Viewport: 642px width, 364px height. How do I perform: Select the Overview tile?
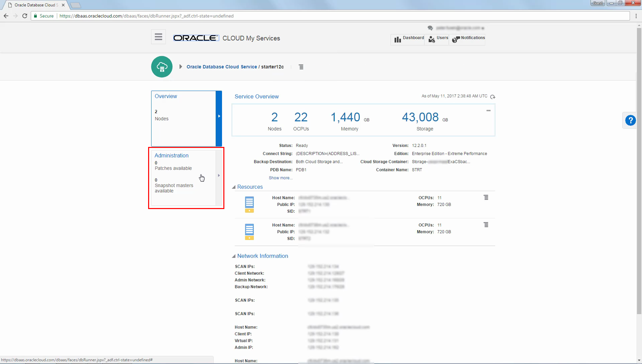click(x=187, y=119)
